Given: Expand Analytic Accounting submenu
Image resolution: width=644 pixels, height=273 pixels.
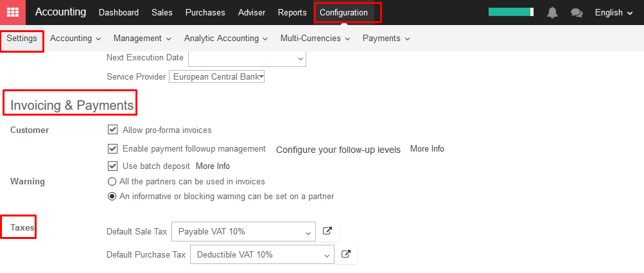Looking at the screenshot, I should (x=226, y=39).
